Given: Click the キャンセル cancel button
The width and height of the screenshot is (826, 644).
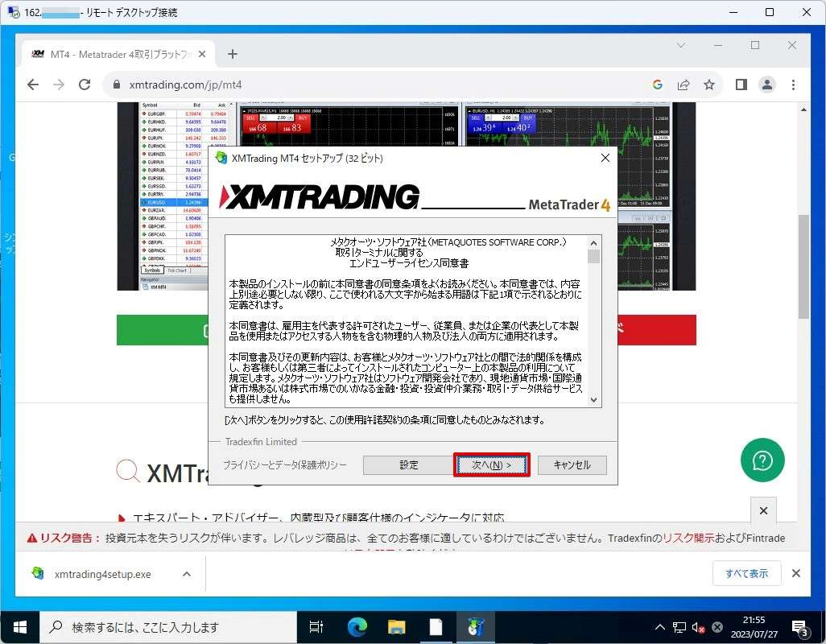Looking at the screenshot, I should point(572,465).
